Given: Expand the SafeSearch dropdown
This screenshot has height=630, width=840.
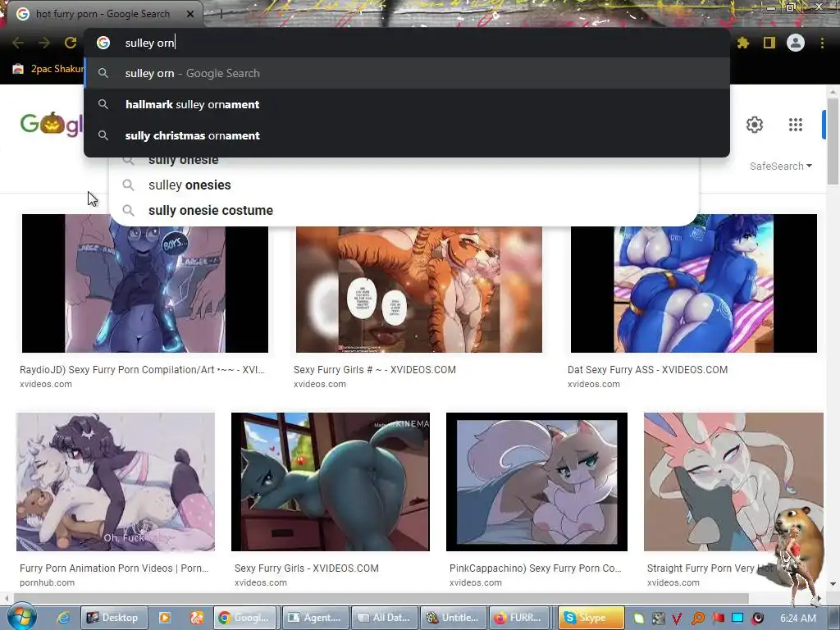Looking at the screenshot, I should click(x=781, y=166).
